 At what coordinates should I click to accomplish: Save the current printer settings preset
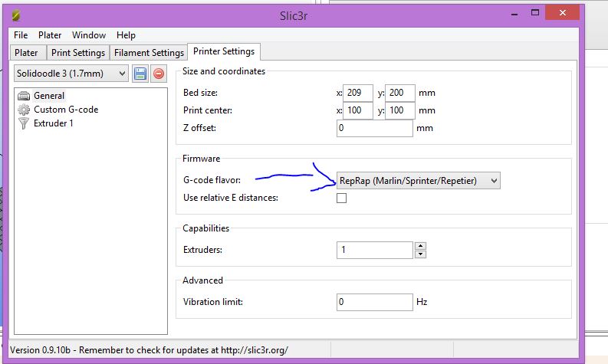click(140, 74)
